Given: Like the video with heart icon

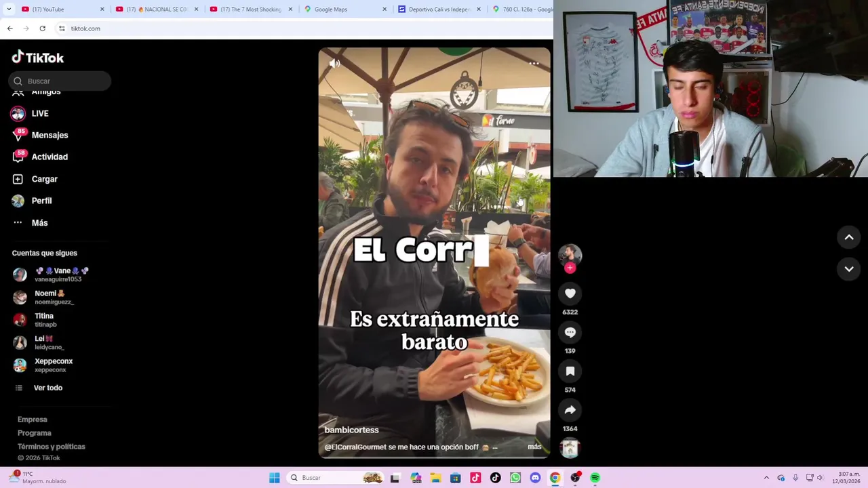Looking at the screenshot, I should (x=570, y=293).
